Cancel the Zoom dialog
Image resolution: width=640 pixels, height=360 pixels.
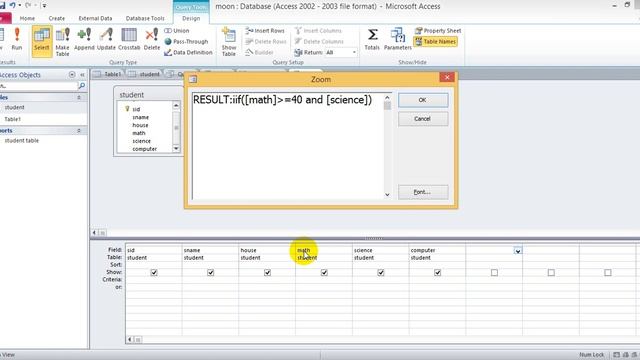coord(423,119)
